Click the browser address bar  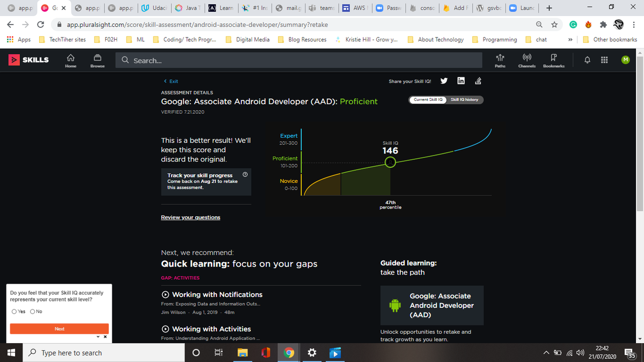click(295, 25)
